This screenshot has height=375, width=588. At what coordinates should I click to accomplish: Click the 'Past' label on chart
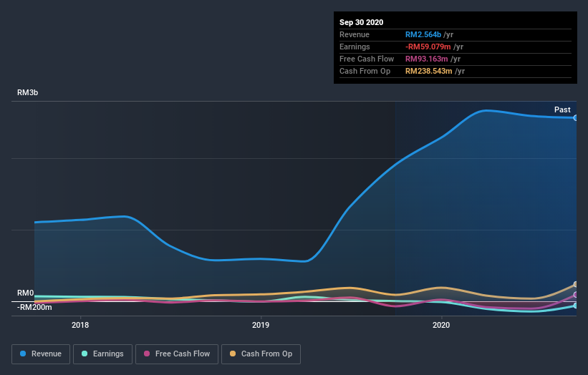[x=562, y=109]
